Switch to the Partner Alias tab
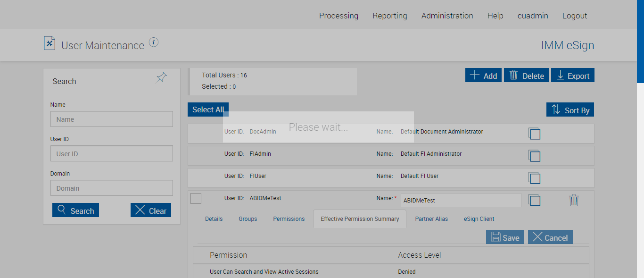Viewport: 644px width, 278px height. coord(431,219)
